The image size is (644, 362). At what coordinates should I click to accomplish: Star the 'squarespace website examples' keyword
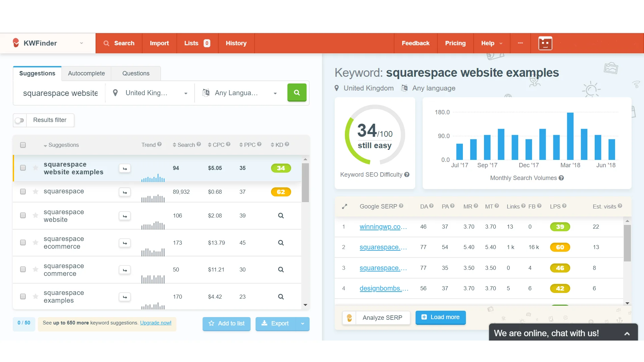(35, 168)
